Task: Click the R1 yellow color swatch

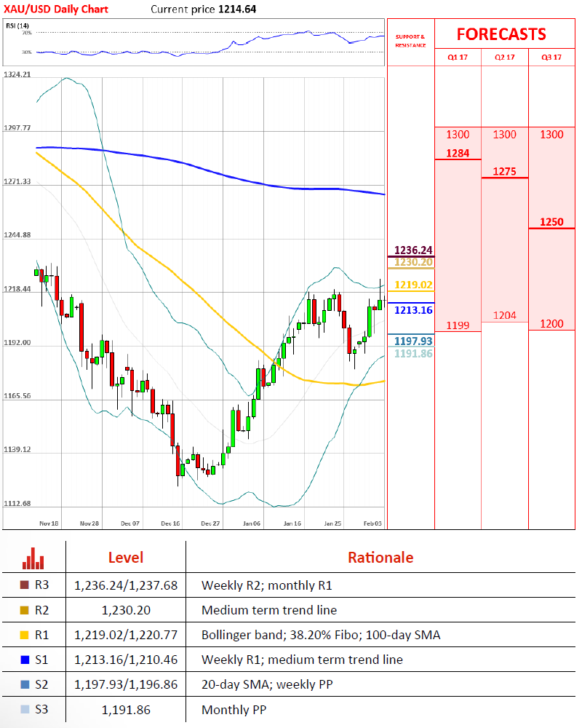Action: tap(25, 635)
